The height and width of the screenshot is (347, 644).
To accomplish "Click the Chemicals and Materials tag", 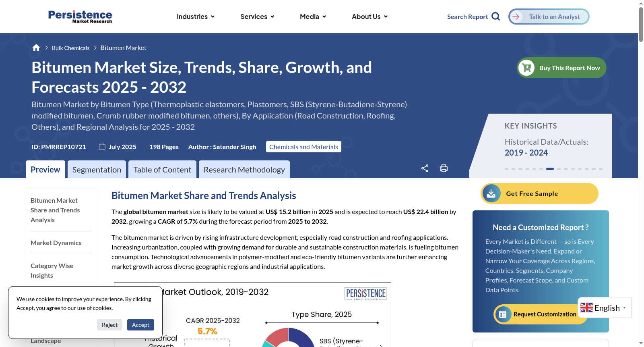I will click(x=303, y=147).
